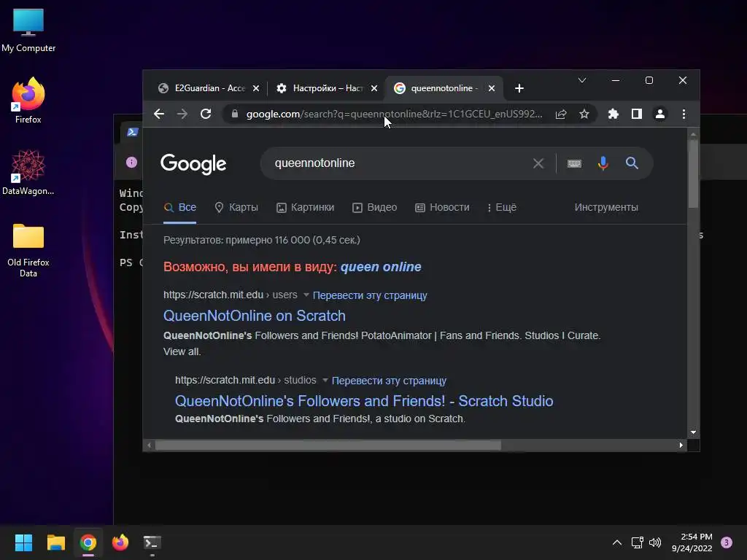Screen dimensions: 747x560
Task: View site info via the padlock icon
Action: point(234,114)
